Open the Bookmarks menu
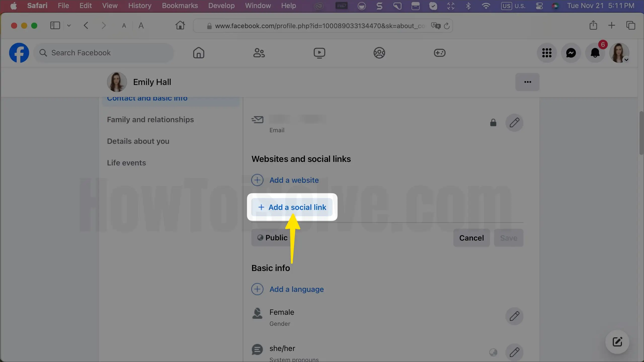 coord(180,6)
